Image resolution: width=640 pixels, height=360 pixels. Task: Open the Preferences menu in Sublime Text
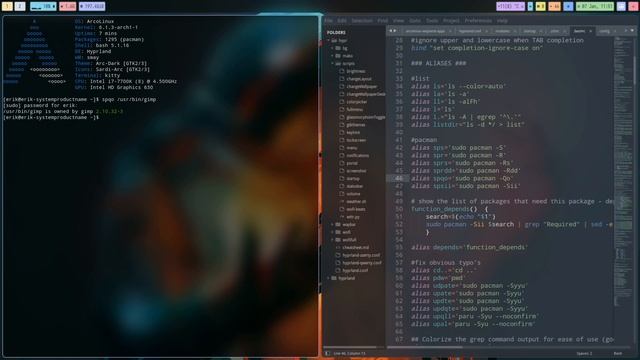478,20
